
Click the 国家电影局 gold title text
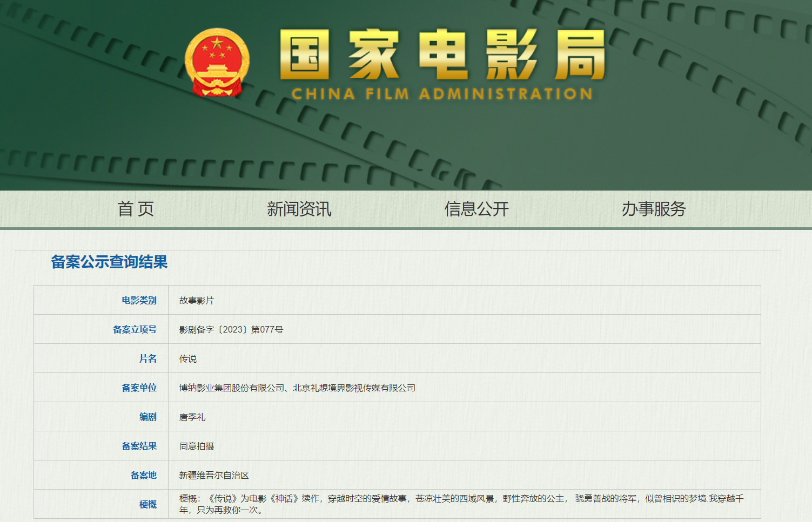click(442, 55)
